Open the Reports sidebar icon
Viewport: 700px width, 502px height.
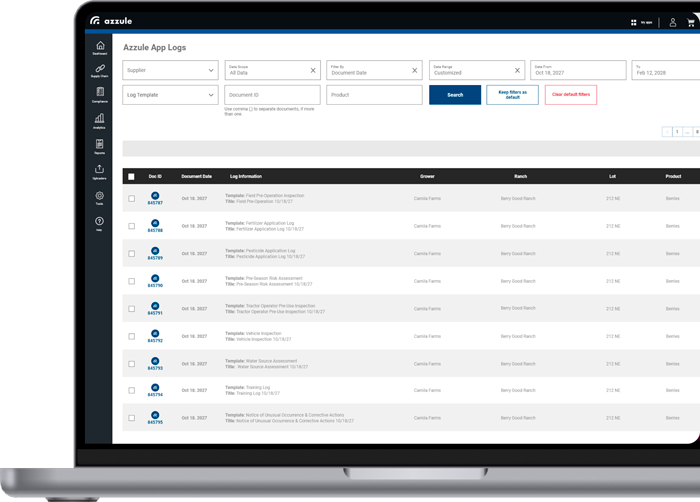99,146
